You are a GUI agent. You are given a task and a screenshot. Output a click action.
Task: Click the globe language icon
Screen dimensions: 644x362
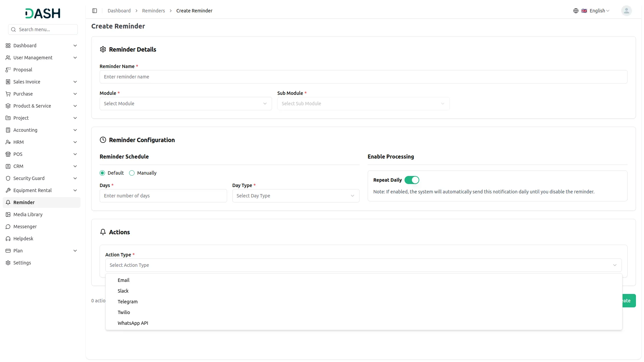[x=576, y=11]
